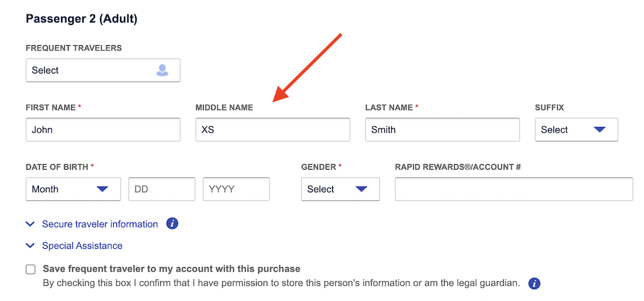
Task: Click chevron icon beside Special Assistance
Action: click(x=30, y=246)
